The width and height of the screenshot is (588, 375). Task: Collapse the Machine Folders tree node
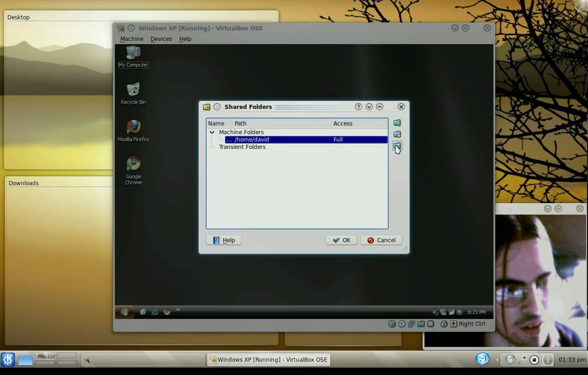pyautogui.click(x=212, y=132)
